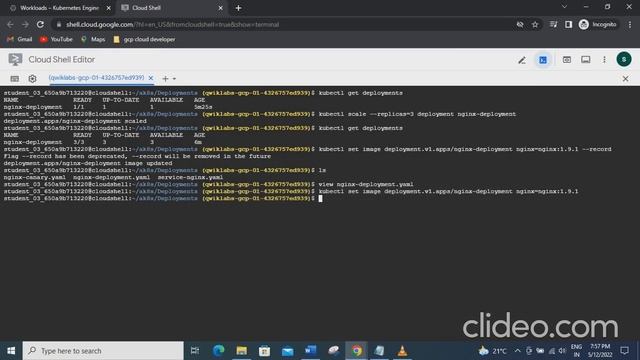Click the third-party cookies blocked eye icon

coord(520,24)
